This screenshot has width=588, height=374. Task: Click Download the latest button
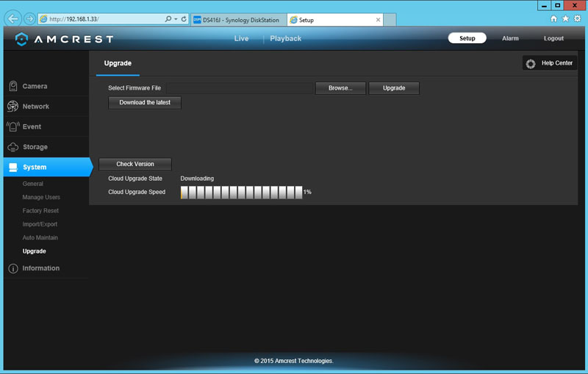(x=145, y=103)
